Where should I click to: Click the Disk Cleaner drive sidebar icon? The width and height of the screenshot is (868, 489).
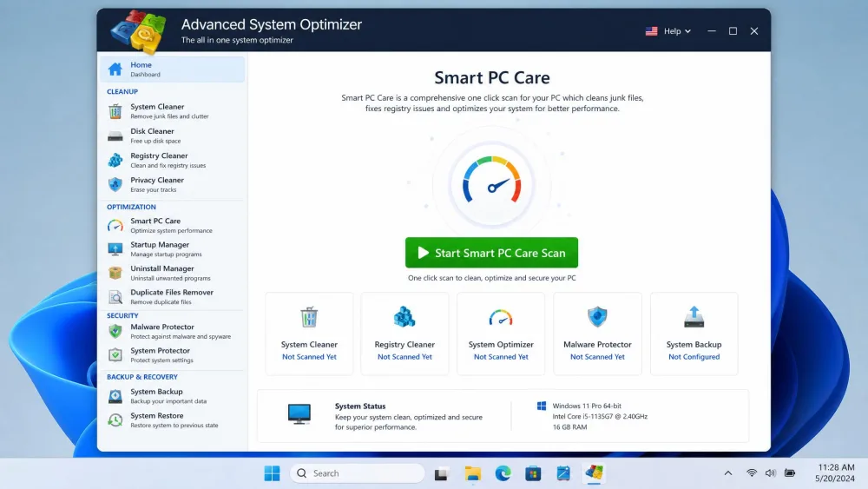[x=115, y=135]
